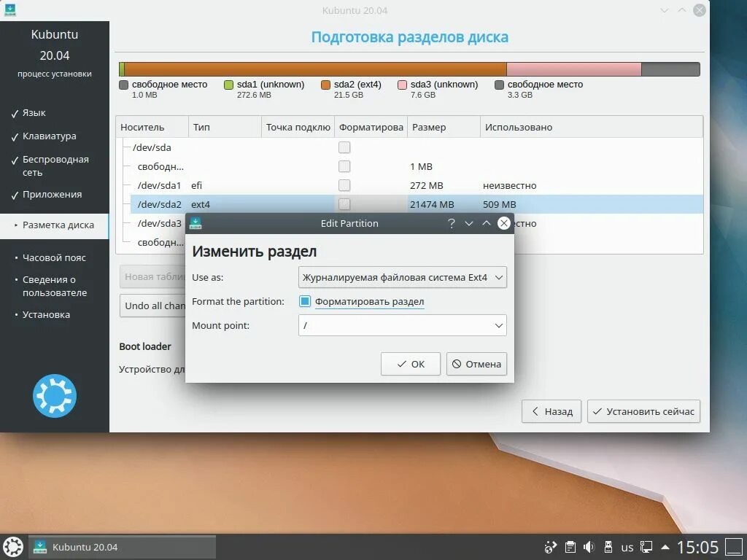The width and height of the screenshot is (747, 560).
Task: Click the grey 3.3 GB free space swatch
Action: (x=499, y=85)
